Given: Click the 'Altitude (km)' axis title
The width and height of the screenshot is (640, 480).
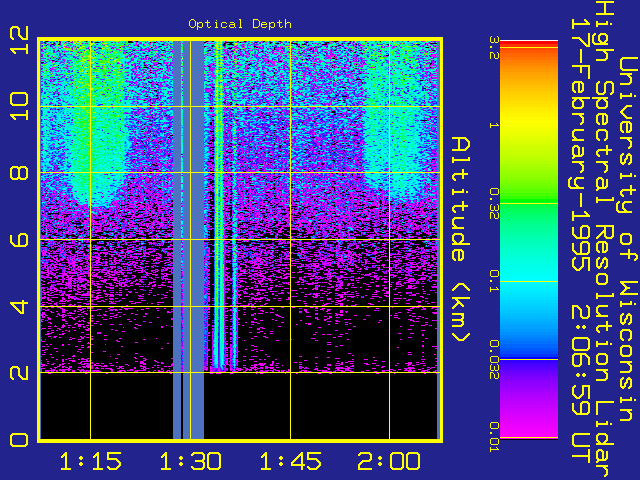Looking at the screenshot, I should (461, 240).
